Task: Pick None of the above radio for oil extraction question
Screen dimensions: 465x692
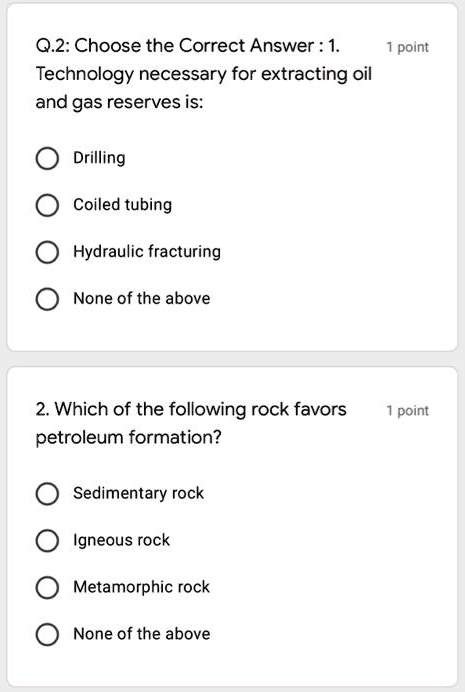Action: point(47,299)
